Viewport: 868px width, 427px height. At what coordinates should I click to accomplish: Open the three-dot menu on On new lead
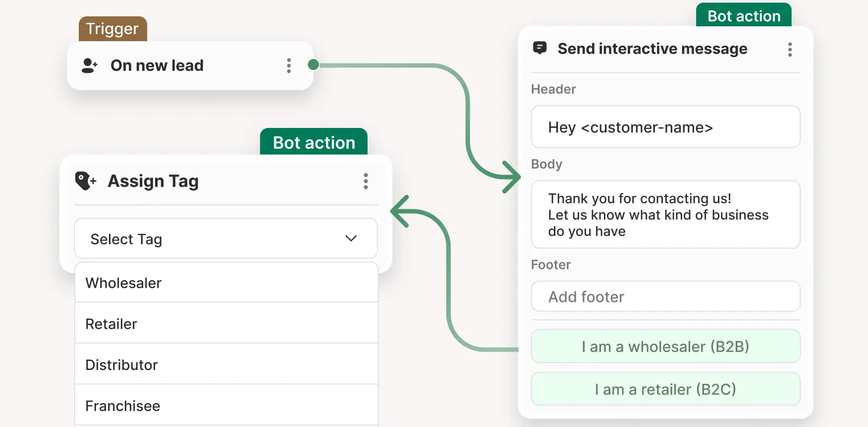pyautogui.click(x=289, y=65)
